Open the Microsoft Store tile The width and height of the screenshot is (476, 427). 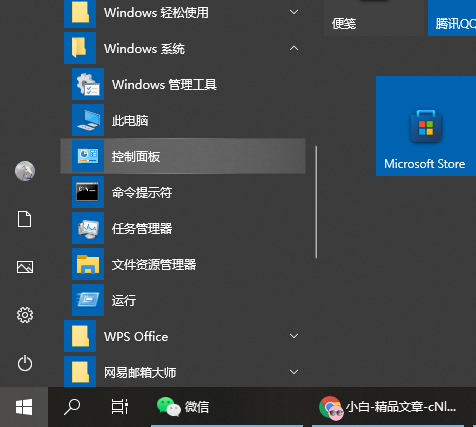[426, 126]
